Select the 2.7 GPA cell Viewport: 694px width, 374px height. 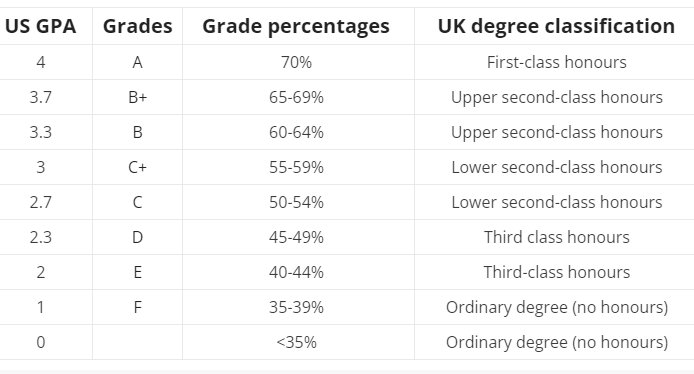tap(41, 202)
